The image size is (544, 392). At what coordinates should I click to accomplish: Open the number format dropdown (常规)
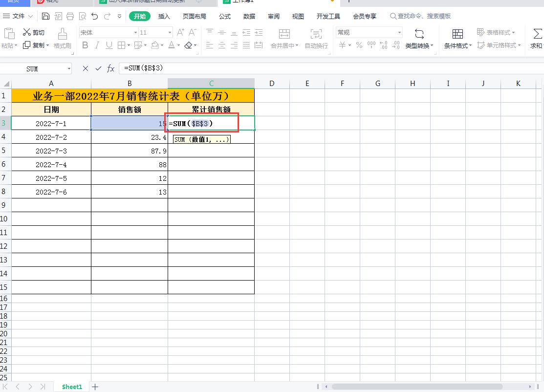pyautogui.click(x=399, y=33)
